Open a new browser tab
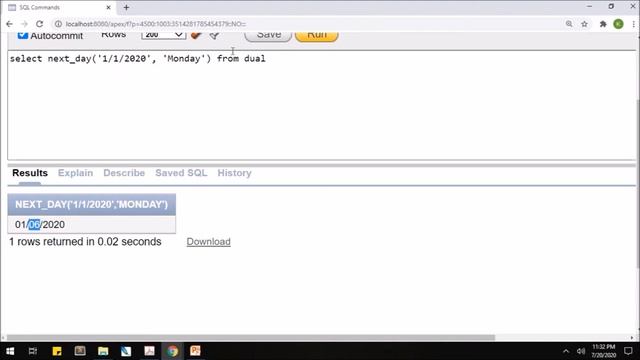 click(126, 7)
